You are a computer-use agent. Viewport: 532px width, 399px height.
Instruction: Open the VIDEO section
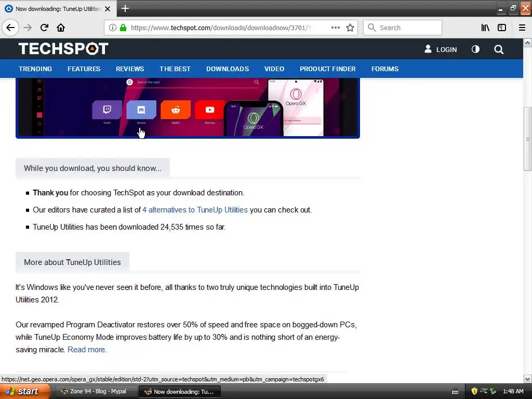274,69
